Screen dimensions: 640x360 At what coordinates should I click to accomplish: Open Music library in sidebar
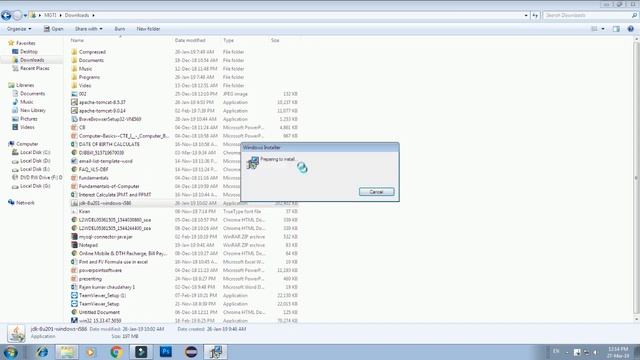click(x=27, y=102)
